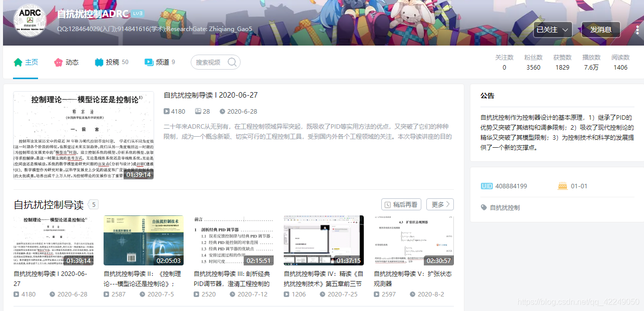This screenshot has height=311, width=644.
Task: Open video thumbnail with duration 02:30:57
Action: click(414, 240)
